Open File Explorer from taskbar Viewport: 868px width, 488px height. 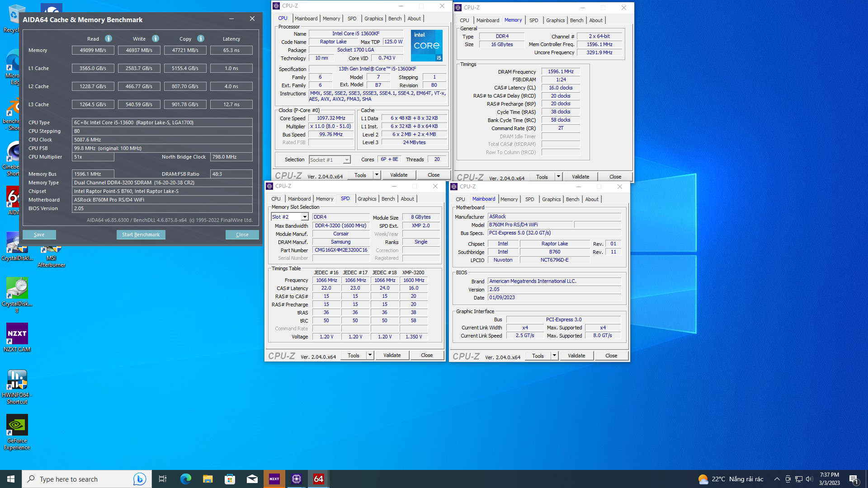point(208,479)
